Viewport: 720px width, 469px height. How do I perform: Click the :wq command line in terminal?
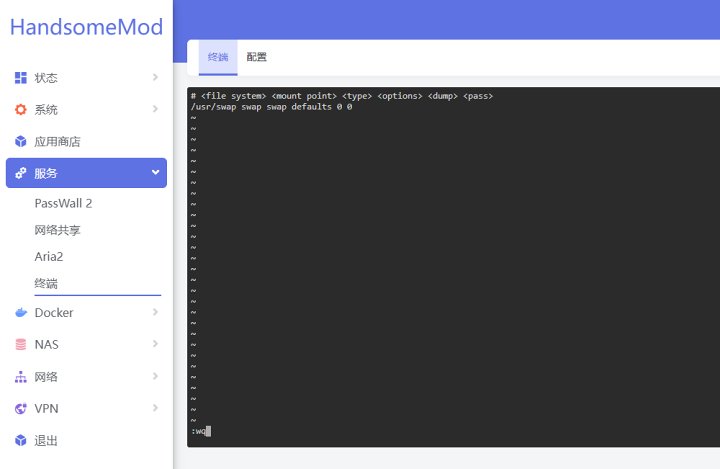coord(201,431)
